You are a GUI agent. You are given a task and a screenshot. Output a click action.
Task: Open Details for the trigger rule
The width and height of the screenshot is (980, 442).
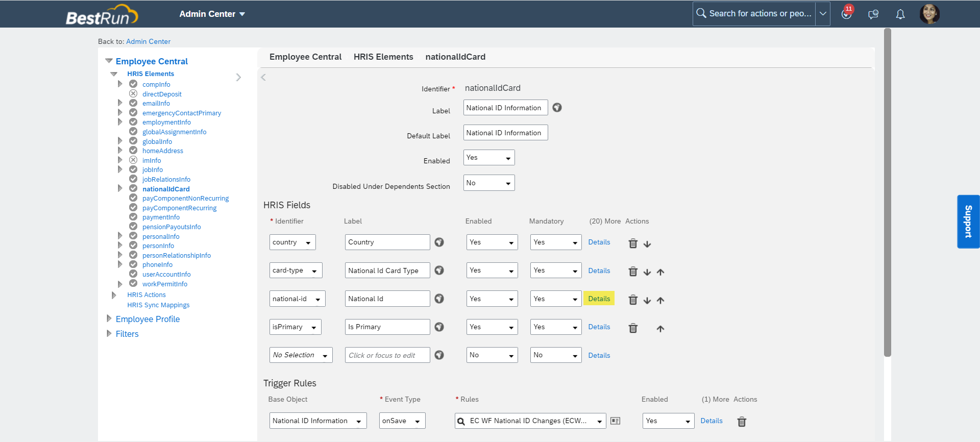coord(712,421)
